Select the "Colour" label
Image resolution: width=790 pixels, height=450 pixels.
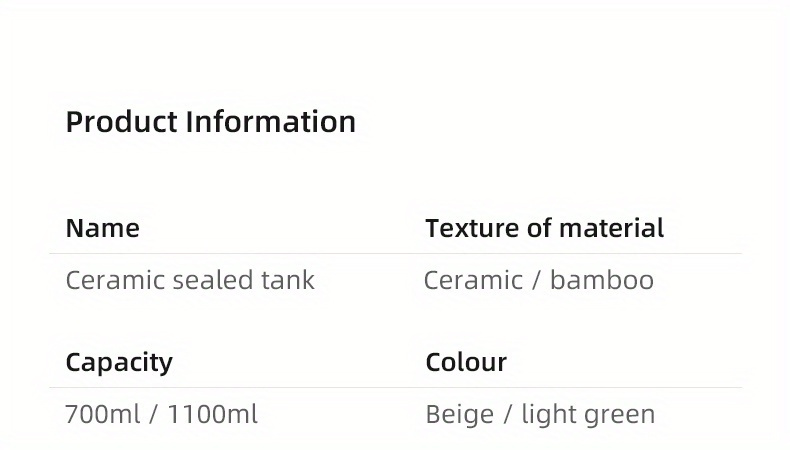point(466,362)
